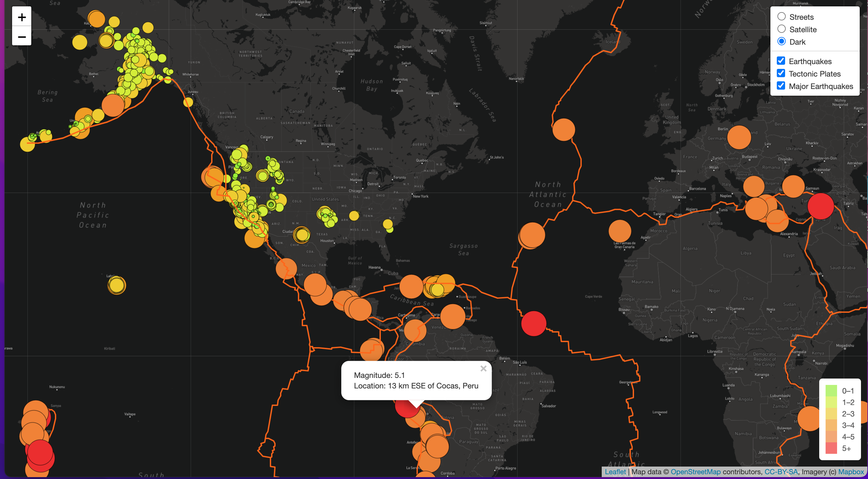Close the Magnitude 5.1 popup
Screen dimensions: 868x479
483,368
